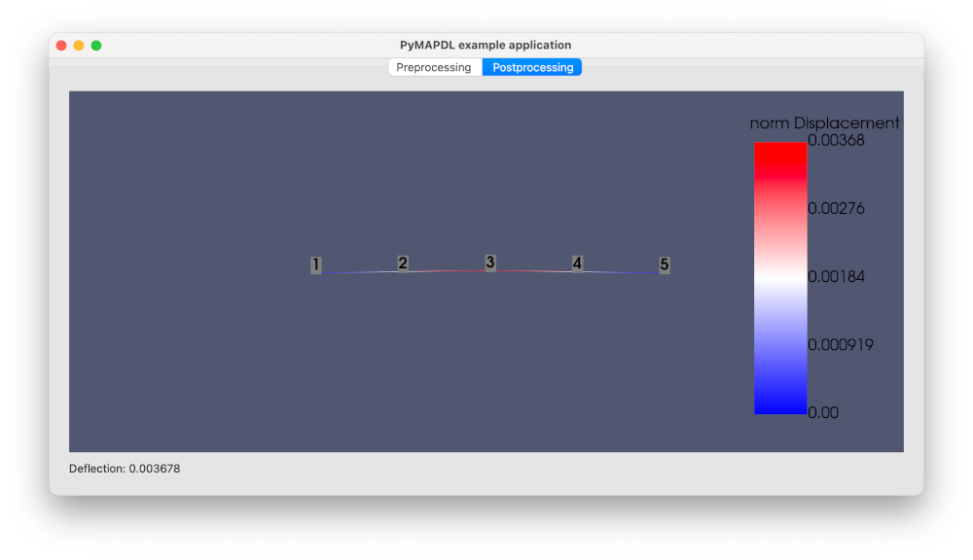Click node label 5 at beam end
The image size is (973, 560).
pos(664,264)
